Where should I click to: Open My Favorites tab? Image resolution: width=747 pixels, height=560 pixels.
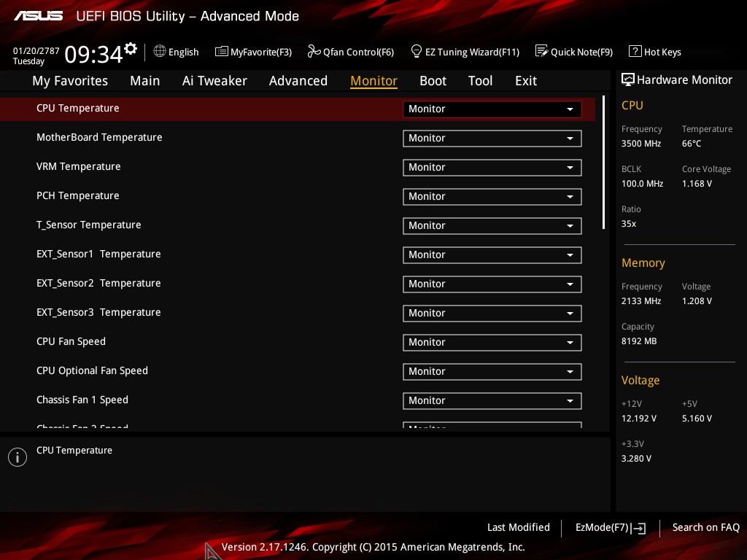[x=70, y=81]
